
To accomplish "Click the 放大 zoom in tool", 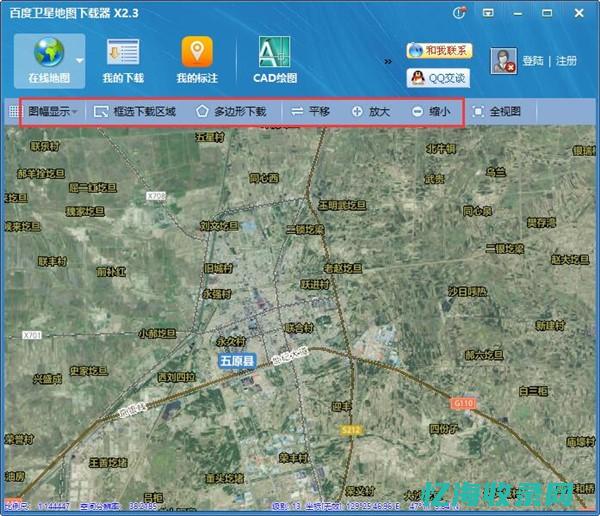I will (370, 112).
